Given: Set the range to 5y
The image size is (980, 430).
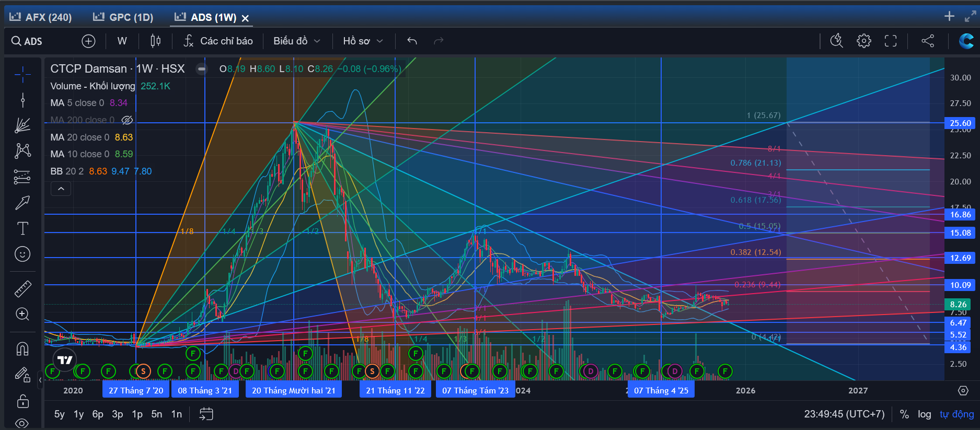Looking at the screenshot, I should point(60,414).
